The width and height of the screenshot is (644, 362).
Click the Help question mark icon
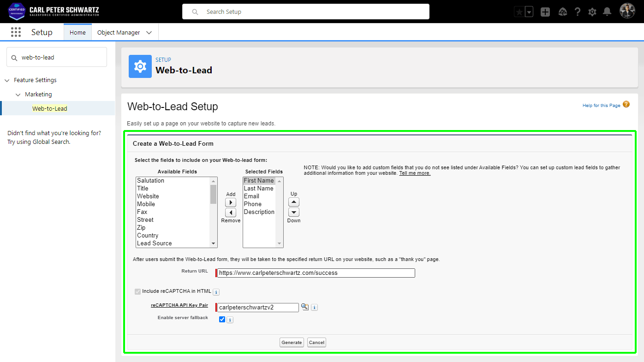578,12
